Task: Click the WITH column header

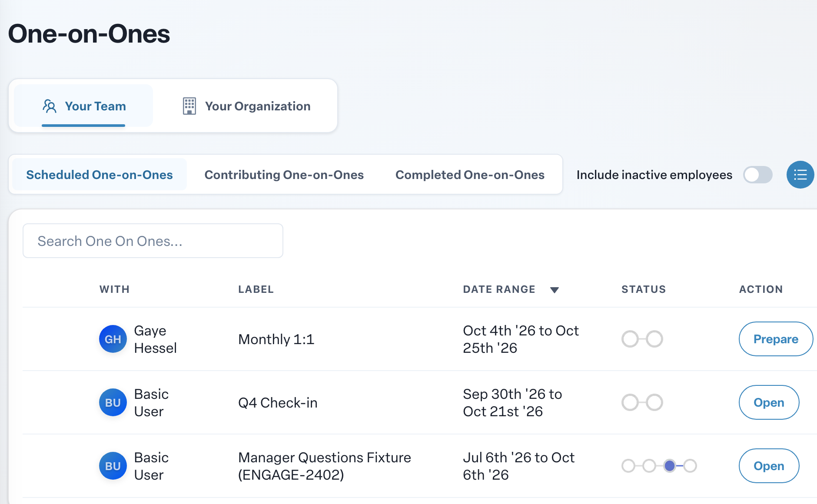Action: point(114,289)
